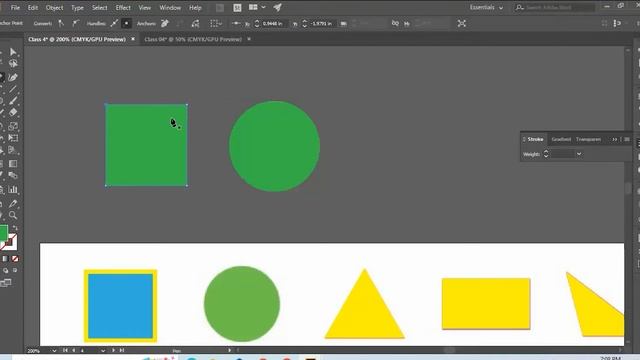Open the Type menu
Screen dimensions: 640x360
pos(77,8)
